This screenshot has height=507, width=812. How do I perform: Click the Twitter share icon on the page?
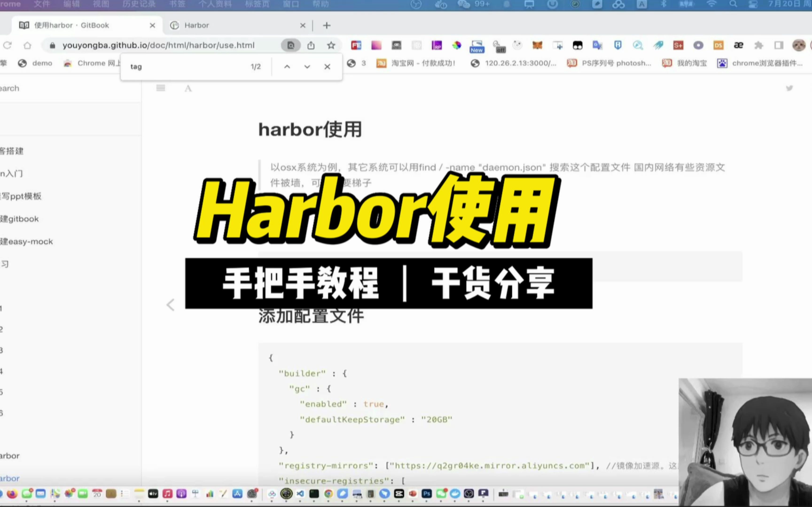pos(789,88)
